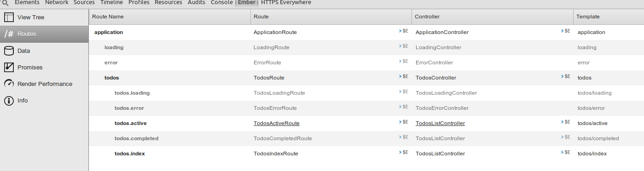This screenshot has width=644, height=171.
Task: Click $E beside TodosActiveRoute
Action: 404,122
